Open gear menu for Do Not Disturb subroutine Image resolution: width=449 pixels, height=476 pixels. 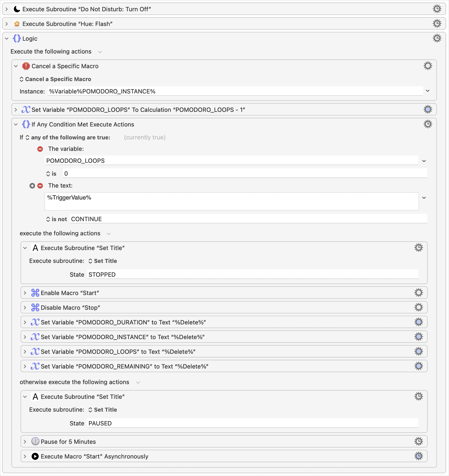[437, 9]
